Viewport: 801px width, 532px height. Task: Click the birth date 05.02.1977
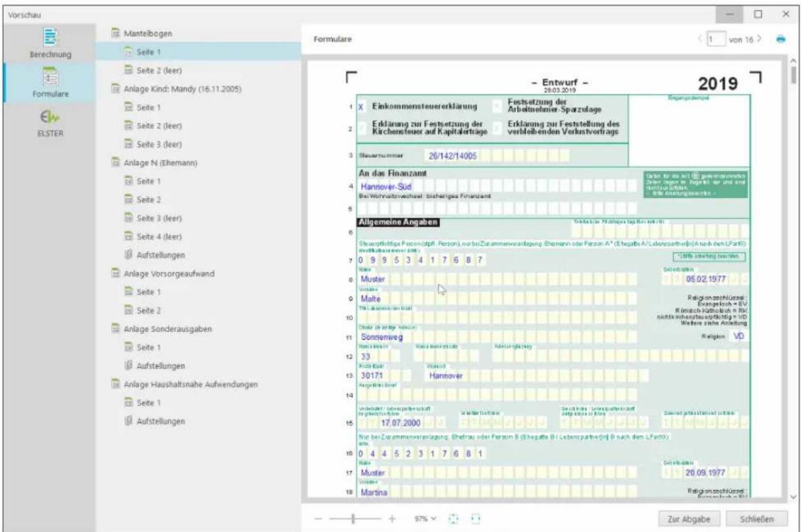(705, 280)
